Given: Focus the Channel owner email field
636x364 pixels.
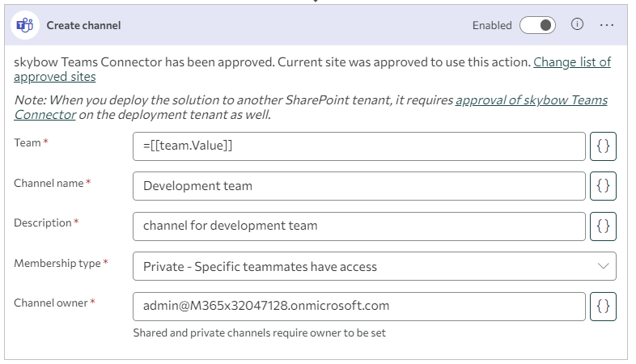Looking at the screenshot, I should pos(359,306).
